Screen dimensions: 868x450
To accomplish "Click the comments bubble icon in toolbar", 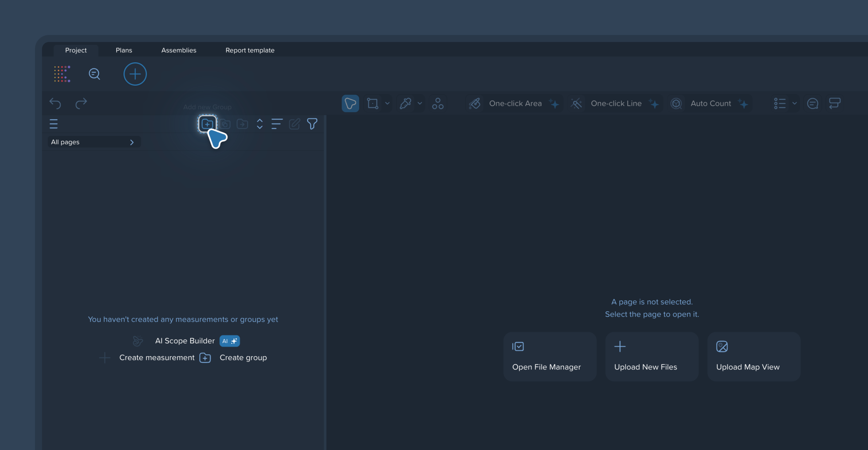I will (812, 103).
